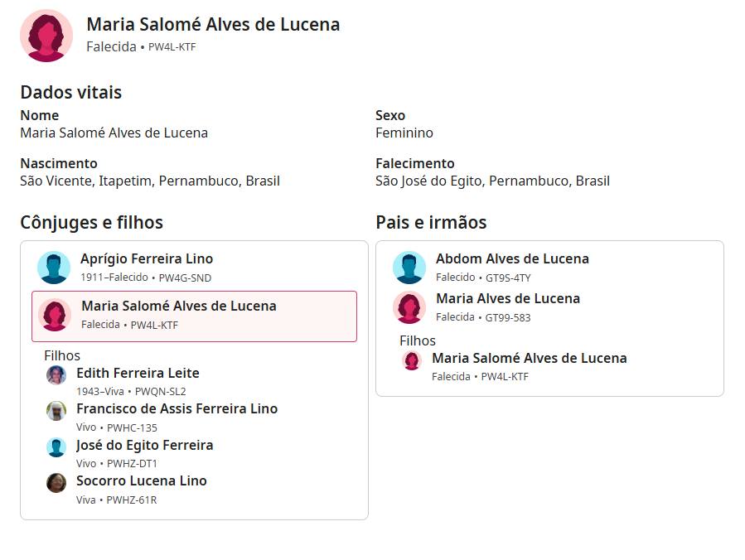Click mother Maria Alves de Lucena's avatar

point(409,307)
